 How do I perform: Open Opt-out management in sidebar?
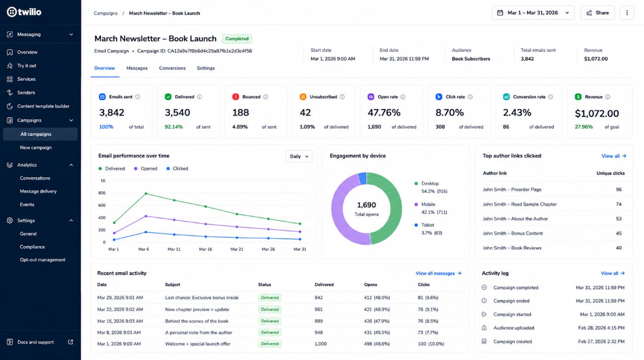pyautogui.click(x=43, y=260)
